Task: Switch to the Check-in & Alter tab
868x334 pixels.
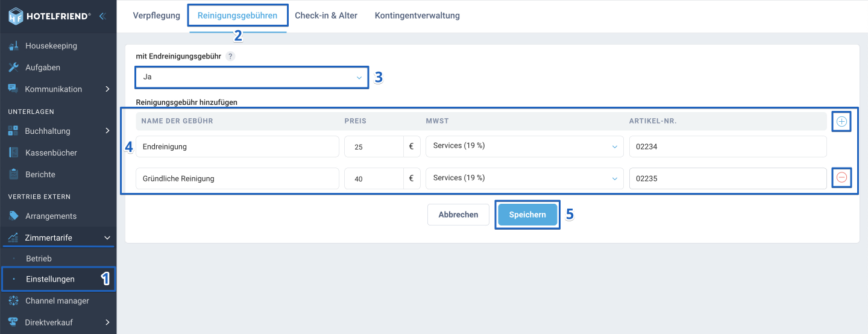Action: pyautogui.click(x=326, y=16)
